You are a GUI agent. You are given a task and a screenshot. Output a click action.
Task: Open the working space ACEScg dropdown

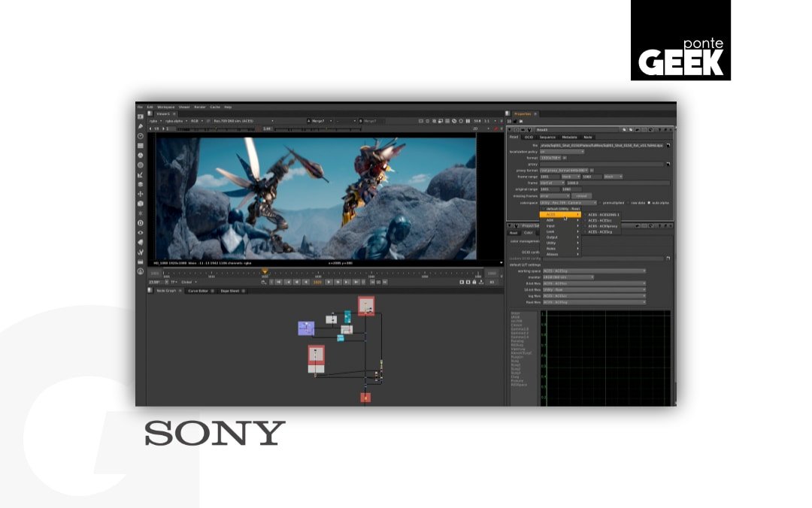point(594,271)
